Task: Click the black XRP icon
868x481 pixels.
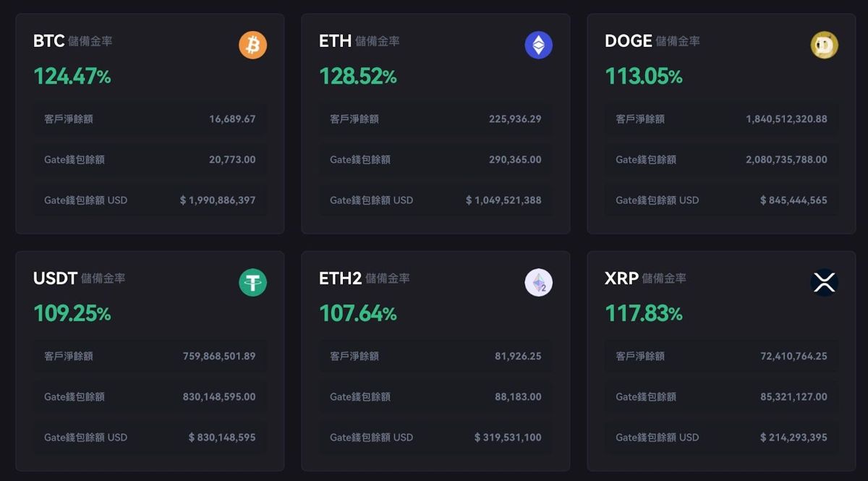Action: 825,283
